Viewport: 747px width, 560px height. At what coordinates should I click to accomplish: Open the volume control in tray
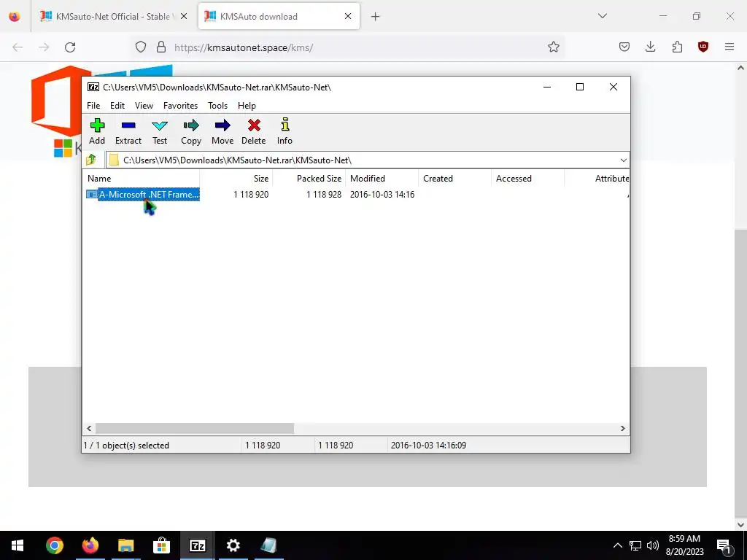coord(653,545)
